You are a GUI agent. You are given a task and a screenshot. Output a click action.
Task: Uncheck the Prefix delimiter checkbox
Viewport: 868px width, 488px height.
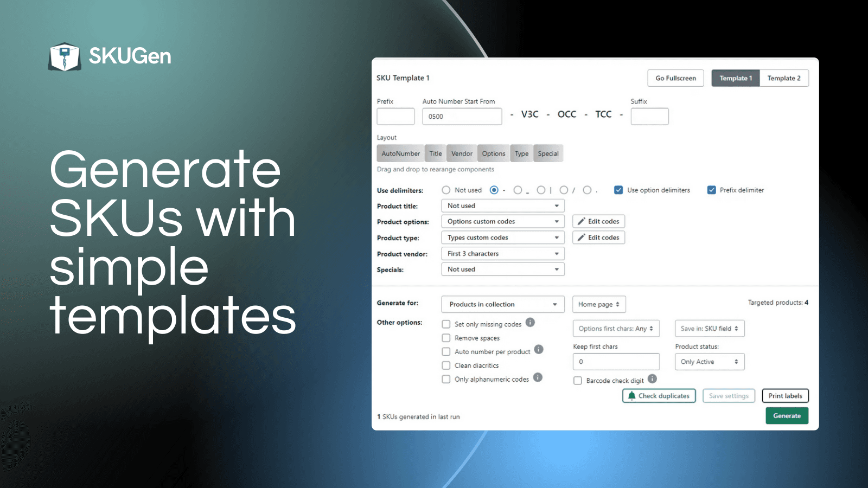coord(712,190)
